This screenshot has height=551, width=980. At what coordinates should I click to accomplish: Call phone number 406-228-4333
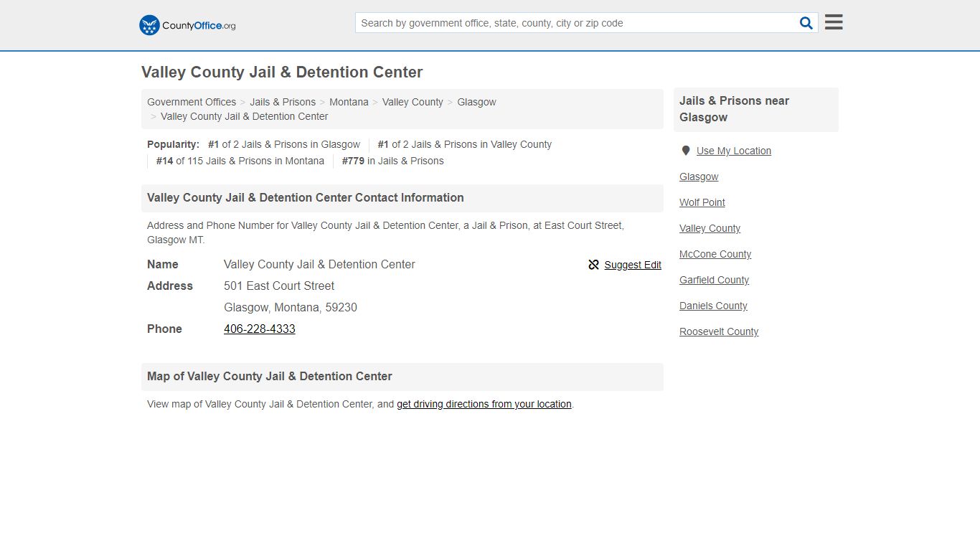pyautogui.click(x=260, y=329)
